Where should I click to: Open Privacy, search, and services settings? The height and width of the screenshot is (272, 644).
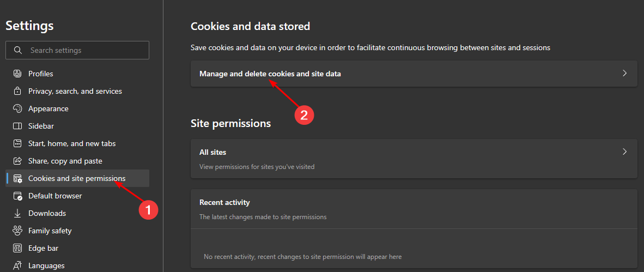(75, 91)
